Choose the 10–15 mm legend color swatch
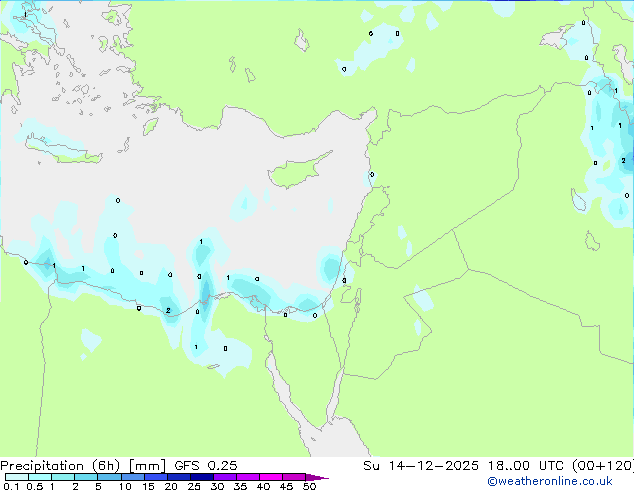The image size is (634, 490). (133, 477)
